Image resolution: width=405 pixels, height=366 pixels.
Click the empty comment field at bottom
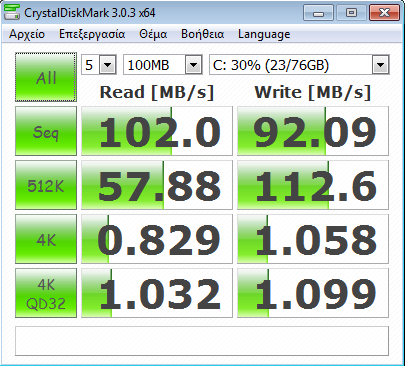(x=202, y=341)
